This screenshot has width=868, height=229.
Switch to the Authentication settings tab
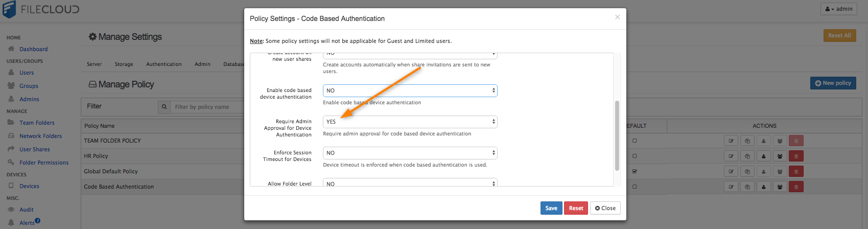coord(163,64)
